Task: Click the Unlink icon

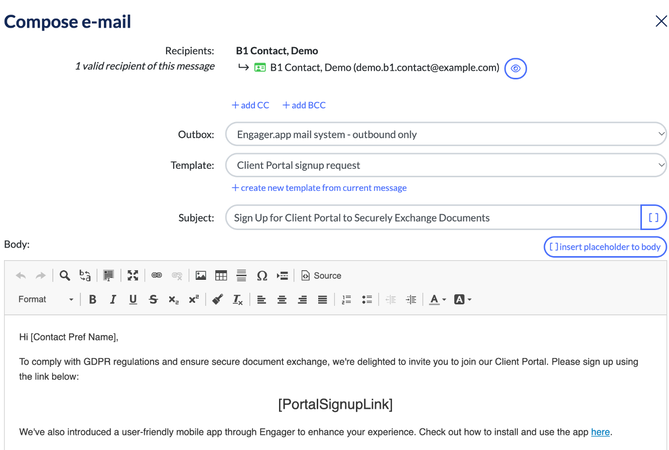Action: [x=177, y=276]
